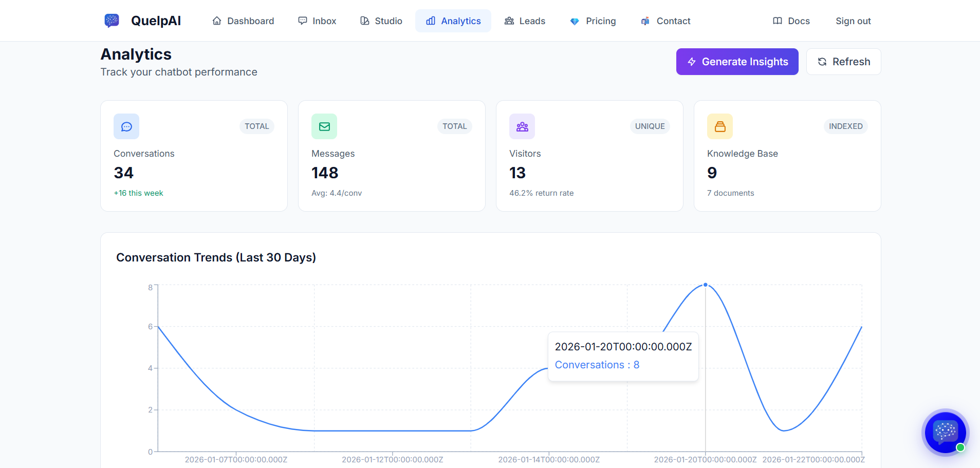Click the messages count 148
The width and height of the screenshot is (980, 468).
[325, 173]
